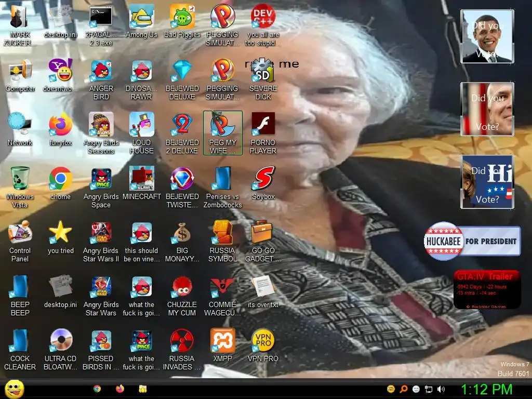
Task: Open the GTA:IV Trailer countdown gadget
Action: coord(487,289)
